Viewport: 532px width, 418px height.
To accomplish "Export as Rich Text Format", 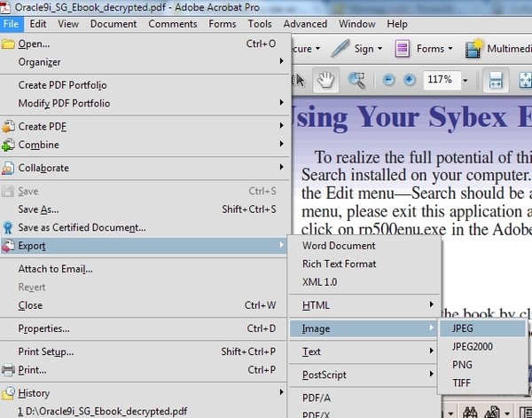I will [x=364, y=264].
